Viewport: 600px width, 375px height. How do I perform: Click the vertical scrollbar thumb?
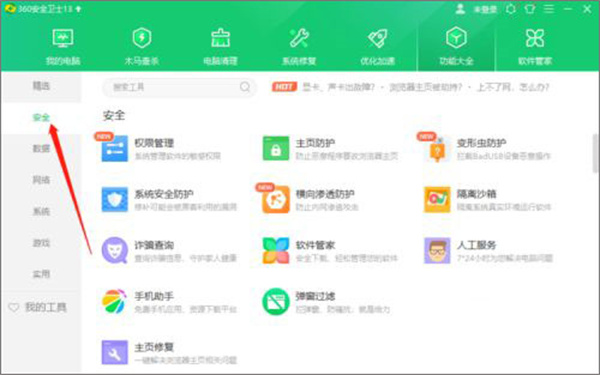595,153
